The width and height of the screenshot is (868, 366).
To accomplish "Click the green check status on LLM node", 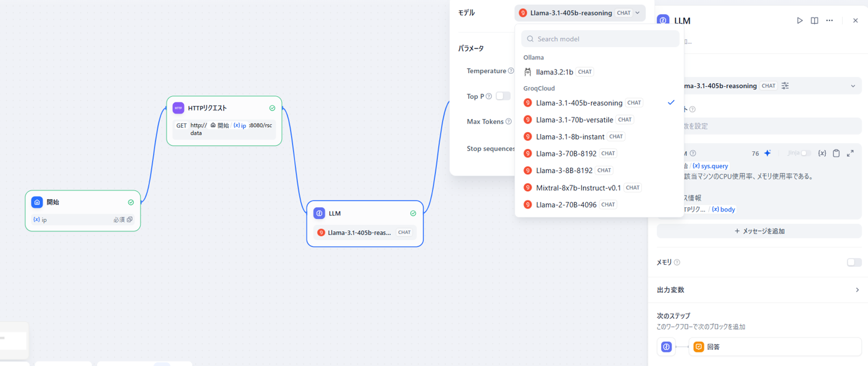I will click(x=413, y=213).
